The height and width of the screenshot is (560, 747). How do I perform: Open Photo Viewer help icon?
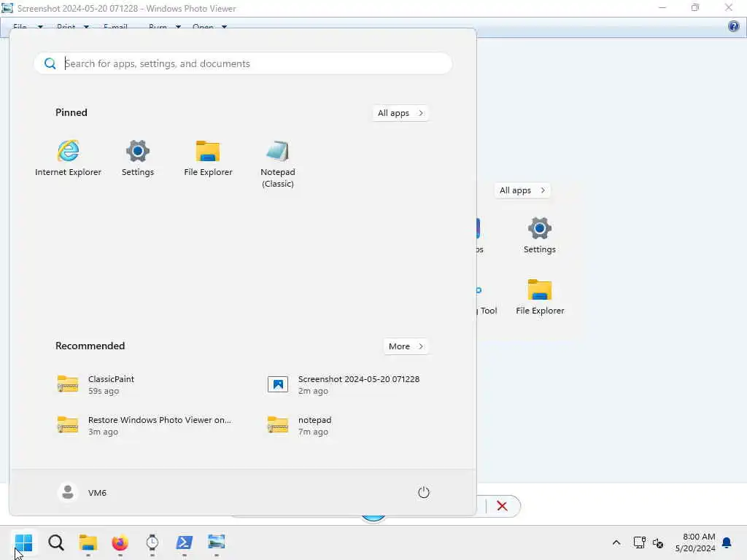click(734, 26)
